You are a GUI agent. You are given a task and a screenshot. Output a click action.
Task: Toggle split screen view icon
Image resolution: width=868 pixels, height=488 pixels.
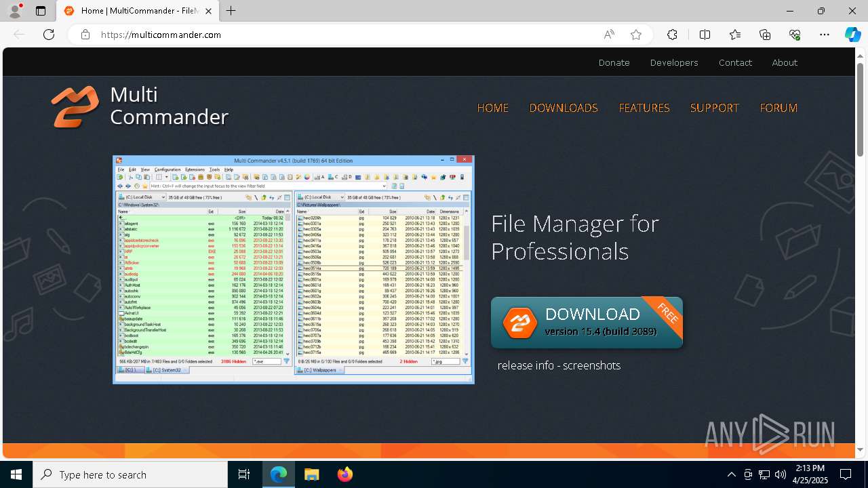(705, 35)
